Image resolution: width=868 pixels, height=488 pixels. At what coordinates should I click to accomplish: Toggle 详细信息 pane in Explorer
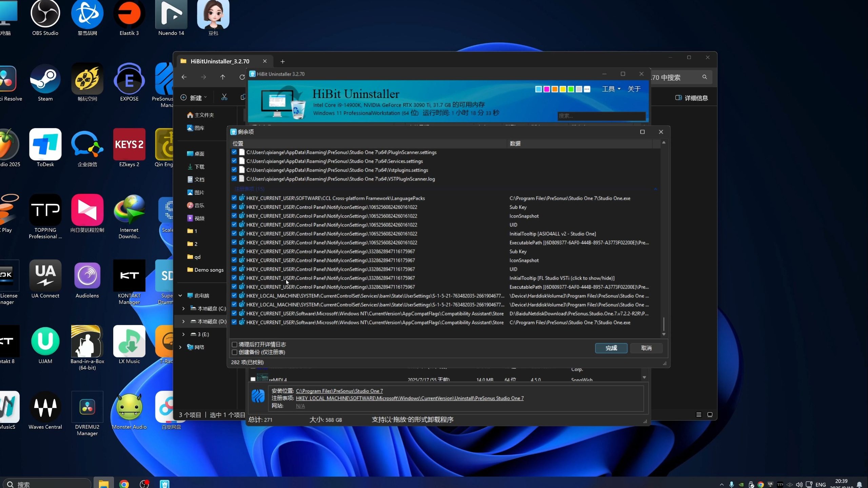692,98
